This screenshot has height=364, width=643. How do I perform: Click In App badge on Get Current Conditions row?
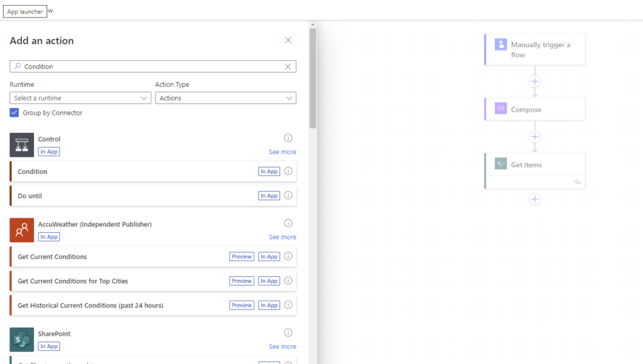[269, 257]
